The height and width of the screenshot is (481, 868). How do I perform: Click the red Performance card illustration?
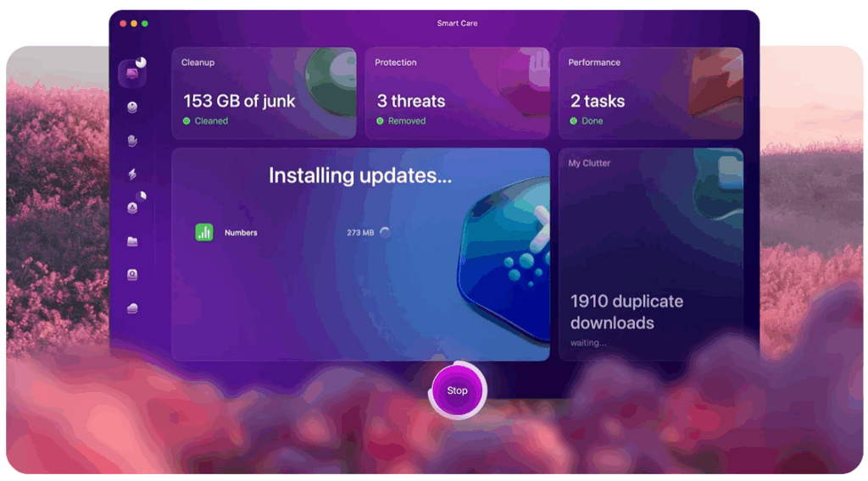(715, 82)
